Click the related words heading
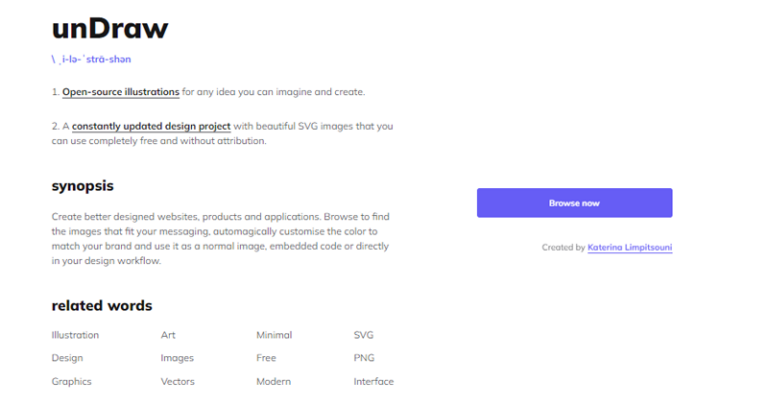 click(x=102, y=305)
